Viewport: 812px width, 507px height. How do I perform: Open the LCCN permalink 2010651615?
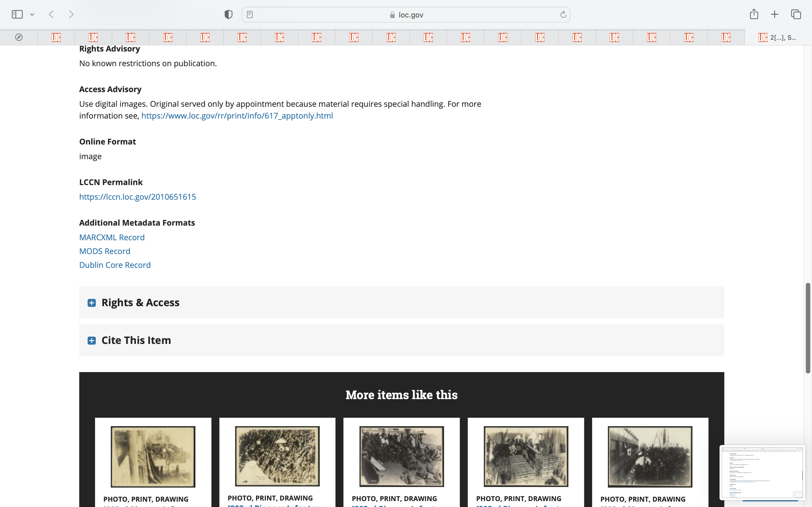point(138,197)
